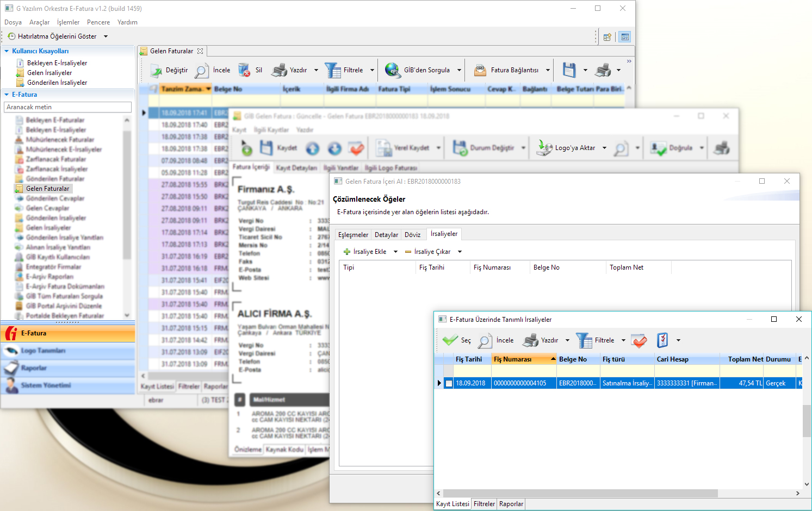This screenshot has width=812, height=511.
Task: Open the Raporlar navigation section
Action: coord(68,368)
